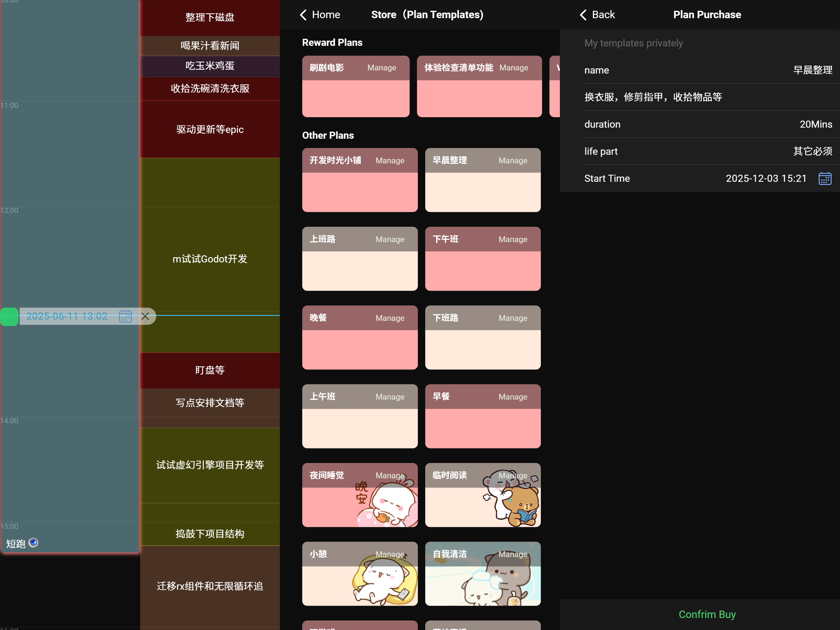This screenshot has width=840, height=630.
Task: Manage the 上午班 plan
Action: point(390,397)
